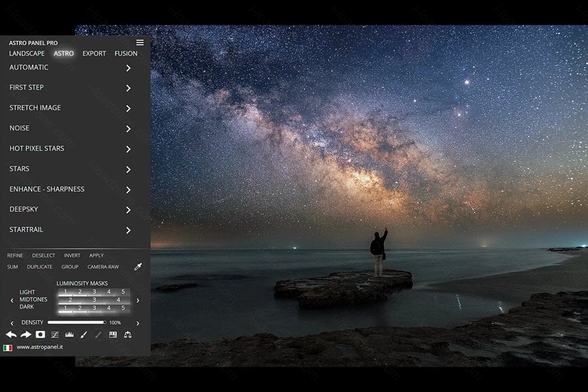Select the eyedropper tool
Viewport: 588px width, 392px height.
138,267
